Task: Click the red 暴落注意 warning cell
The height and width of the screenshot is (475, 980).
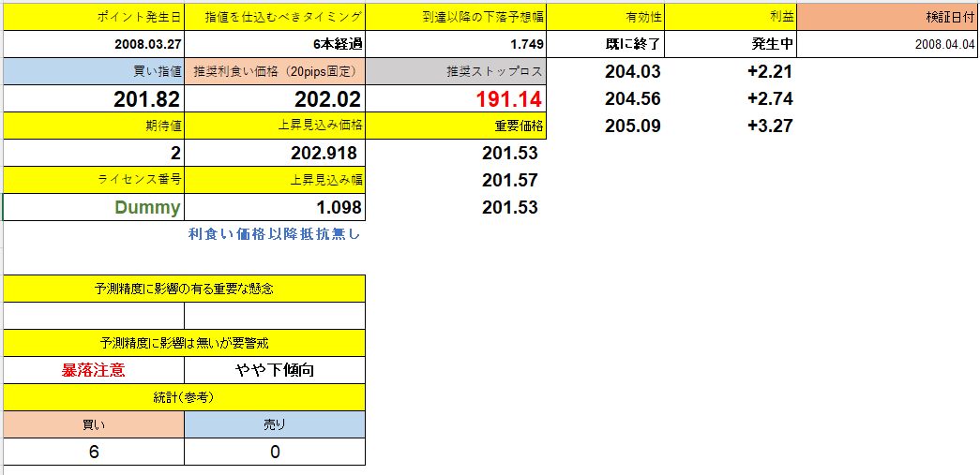Action: click(94, 370)
